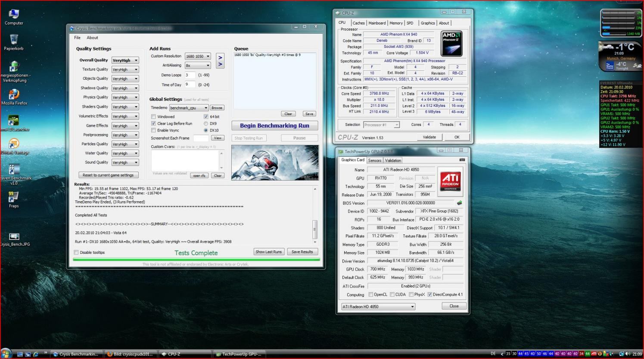Screen dimensions: 644x359
Task: Switch to the Memory tab in CPU-Z
Action: [x=396, y=23]
